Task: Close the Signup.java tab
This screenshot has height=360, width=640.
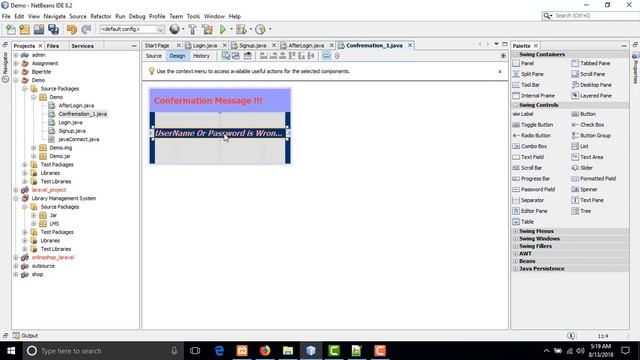Action: tap(274, 45)
